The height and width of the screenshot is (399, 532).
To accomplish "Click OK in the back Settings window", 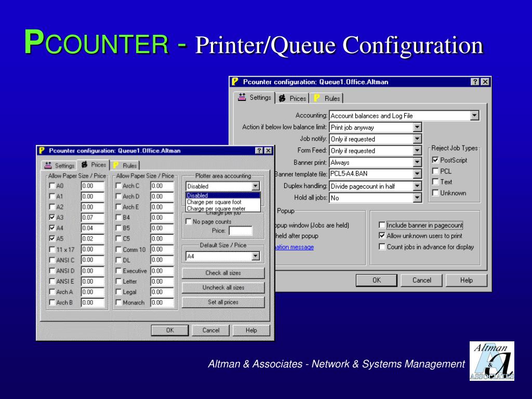I will click(x=376, y=280).
